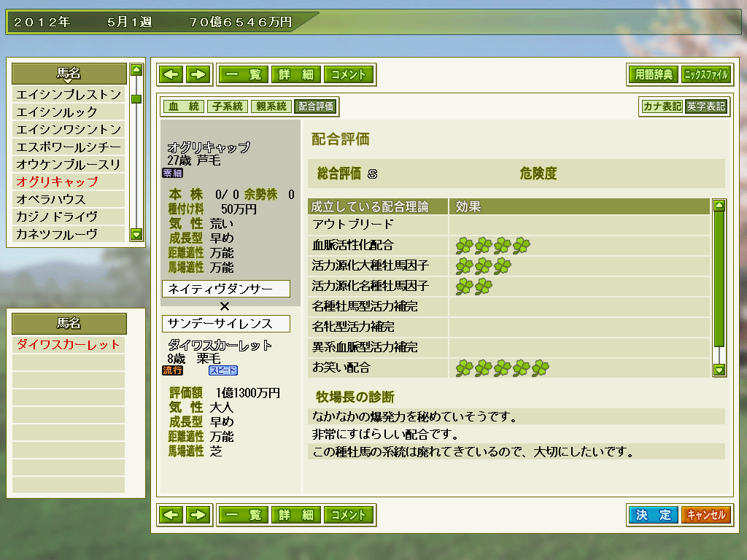This screenshot has width=747, height=560.
Task: Select the お笑い配合 theory row
Action: click(x=508, y=367)
